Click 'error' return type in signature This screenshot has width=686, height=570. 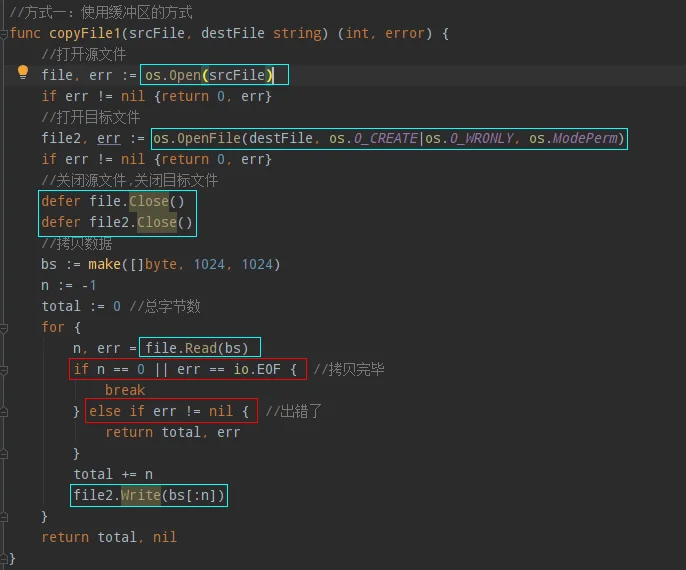click(x=405, y=33)
